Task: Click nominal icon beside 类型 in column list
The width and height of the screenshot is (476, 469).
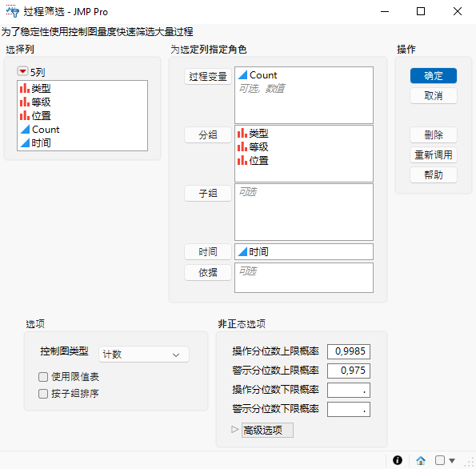Action: (x=25, y=88)
